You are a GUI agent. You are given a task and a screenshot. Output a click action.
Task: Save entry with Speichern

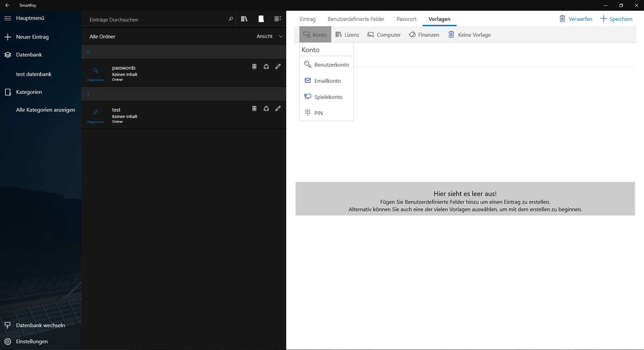tap(616, 19)
